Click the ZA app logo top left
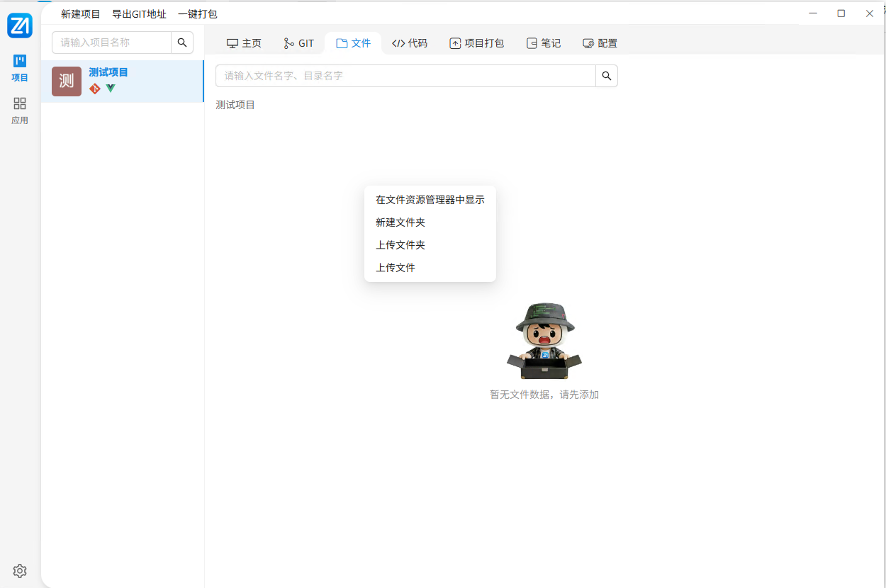The image size is (886, 588). point(20,26)
